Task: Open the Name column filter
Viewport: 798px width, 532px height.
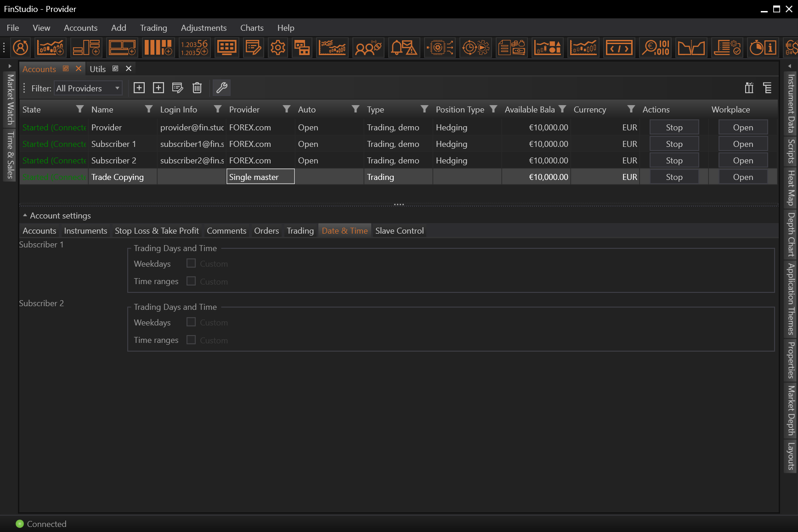Action: click(148, 109)
